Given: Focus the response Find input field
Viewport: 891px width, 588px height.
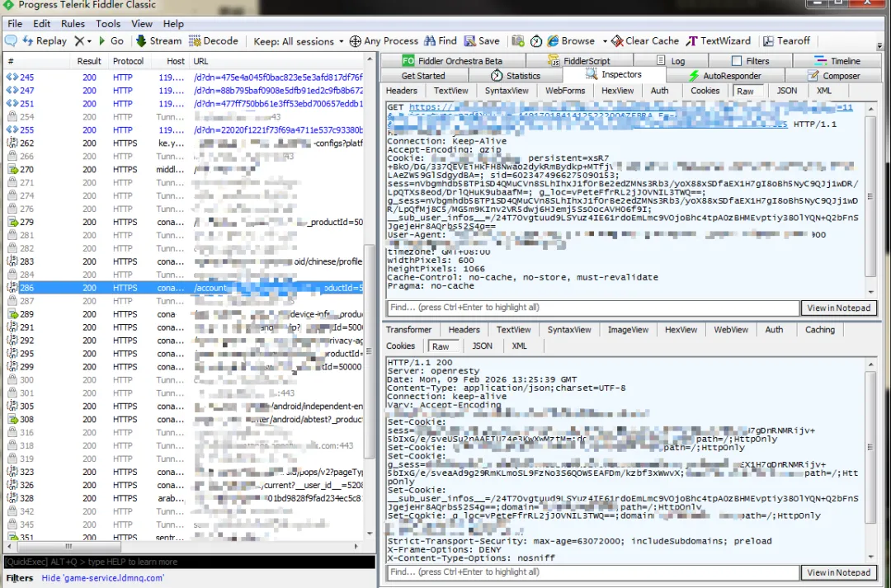Looking at the screenshot, I should 592,572.
